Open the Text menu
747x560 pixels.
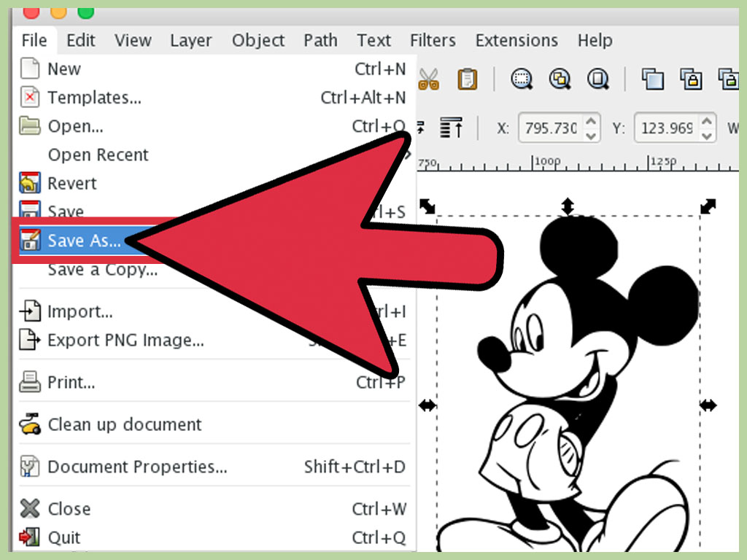[374, 41]
